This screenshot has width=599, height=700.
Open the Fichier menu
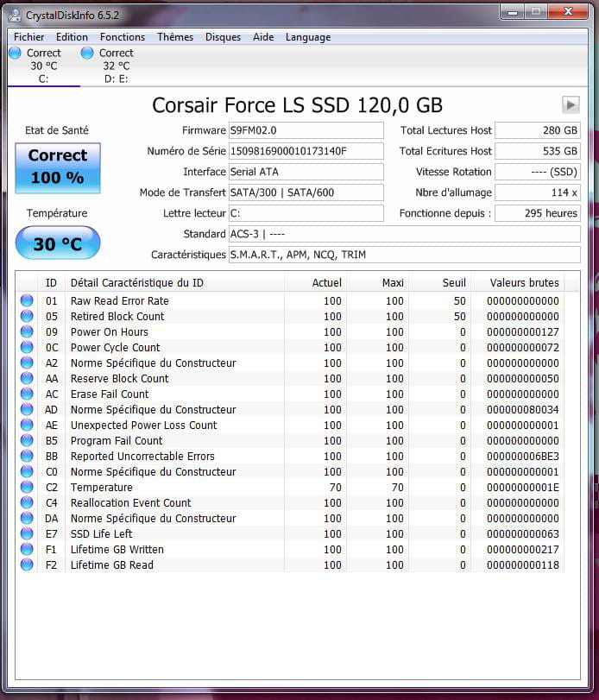[x=29, y=37]
